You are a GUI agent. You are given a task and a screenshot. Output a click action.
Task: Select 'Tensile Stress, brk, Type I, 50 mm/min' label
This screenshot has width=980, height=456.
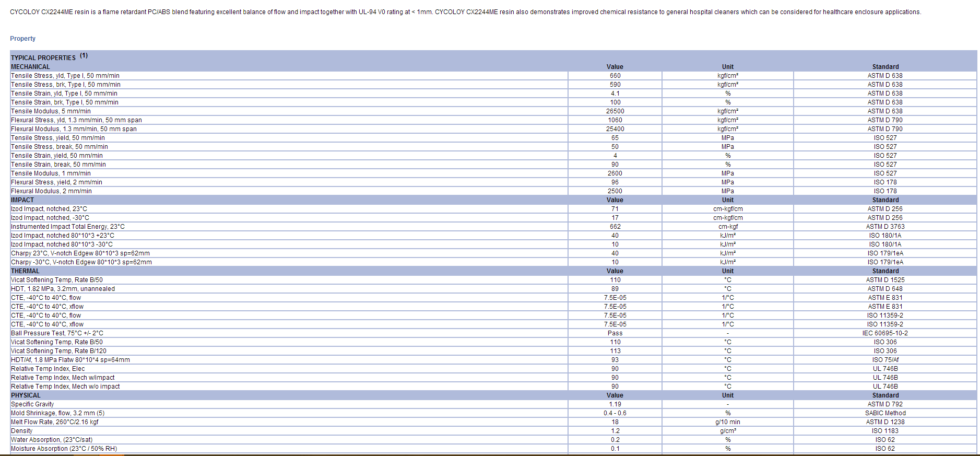coord(66,85)
